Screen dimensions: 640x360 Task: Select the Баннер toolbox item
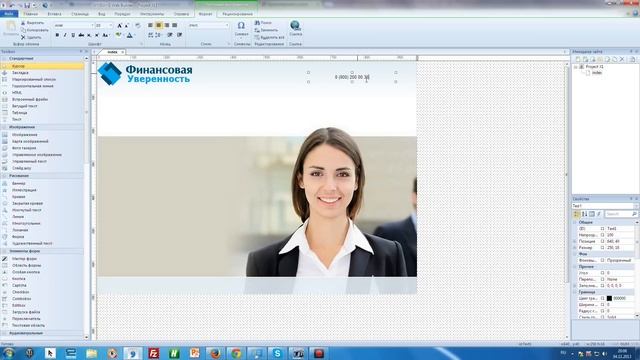tap(18, 184)
